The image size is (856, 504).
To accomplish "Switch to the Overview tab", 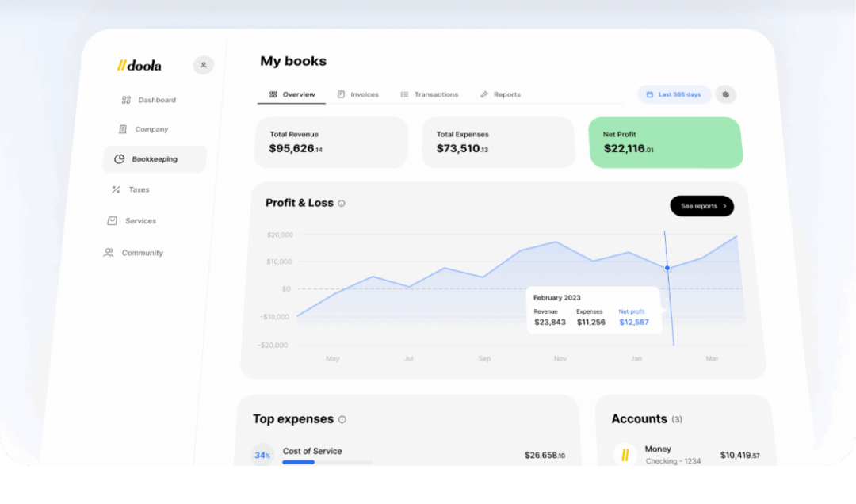I will (x=292, y=94).
